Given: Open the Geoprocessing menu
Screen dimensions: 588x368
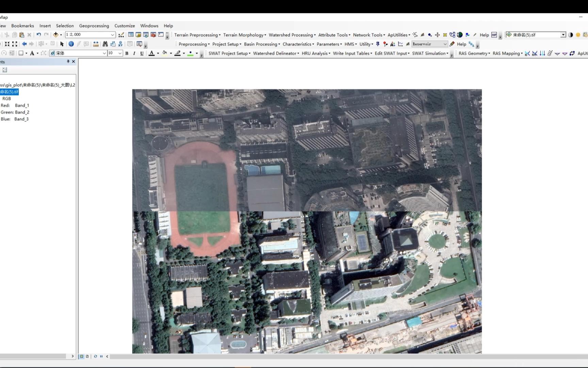Looking at the screenshot, I should coord(94,26).
